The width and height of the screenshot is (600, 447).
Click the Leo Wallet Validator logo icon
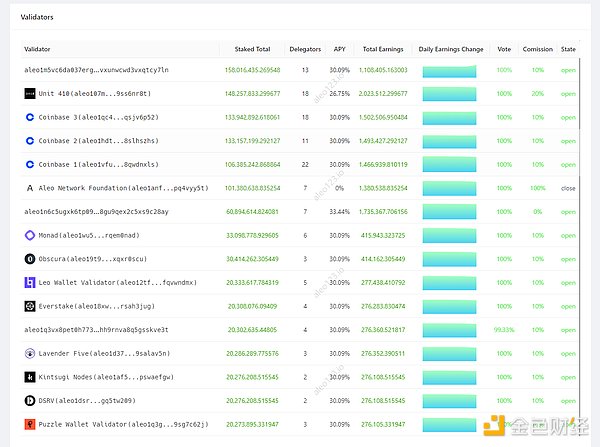(x=30, y=282)
